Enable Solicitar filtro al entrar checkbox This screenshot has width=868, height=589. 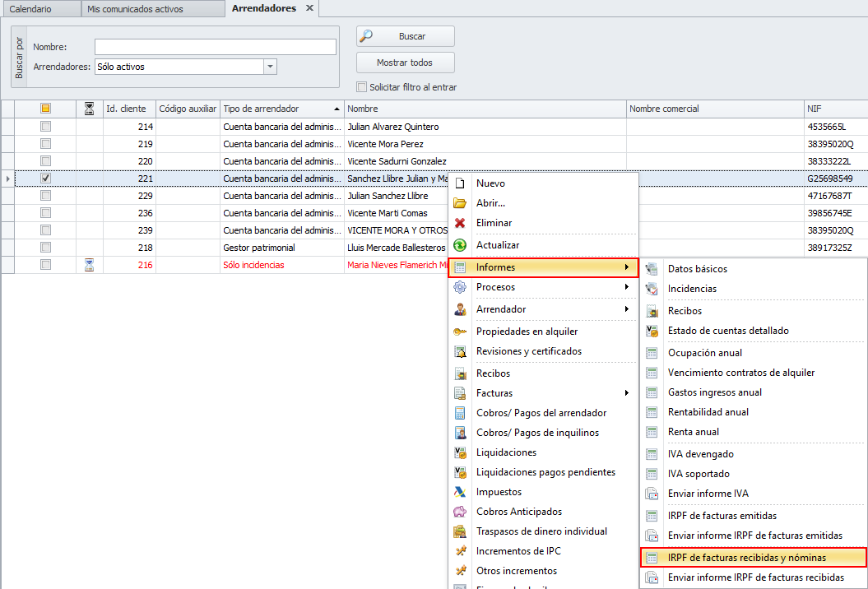click(x=361, y=87)
